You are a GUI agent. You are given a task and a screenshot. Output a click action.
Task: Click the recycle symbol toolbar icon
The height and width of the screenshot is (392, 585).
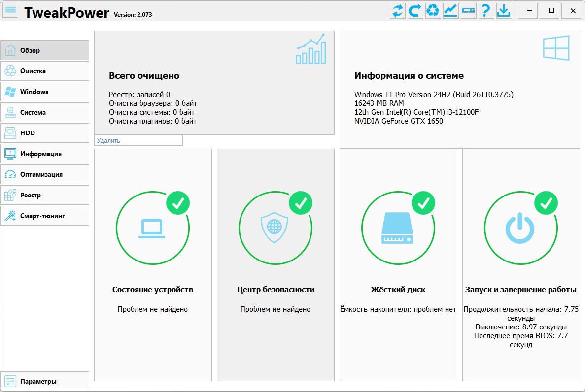[433, 10]
